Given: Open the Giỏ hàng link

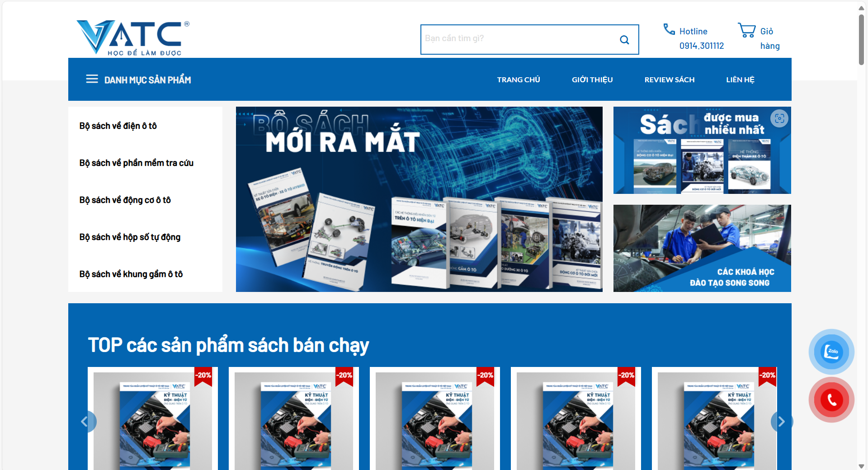Looking at the screenshot, I should (x=770, y=38).
